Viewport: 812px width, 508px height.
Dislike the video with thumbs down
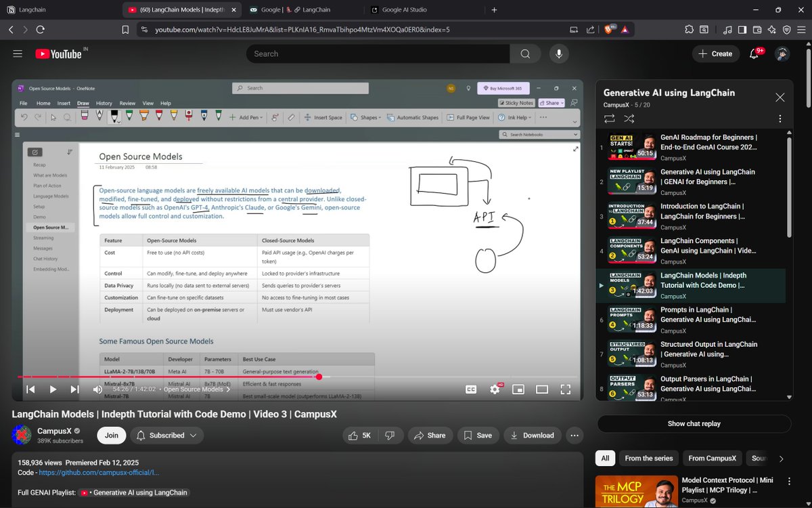390,436
